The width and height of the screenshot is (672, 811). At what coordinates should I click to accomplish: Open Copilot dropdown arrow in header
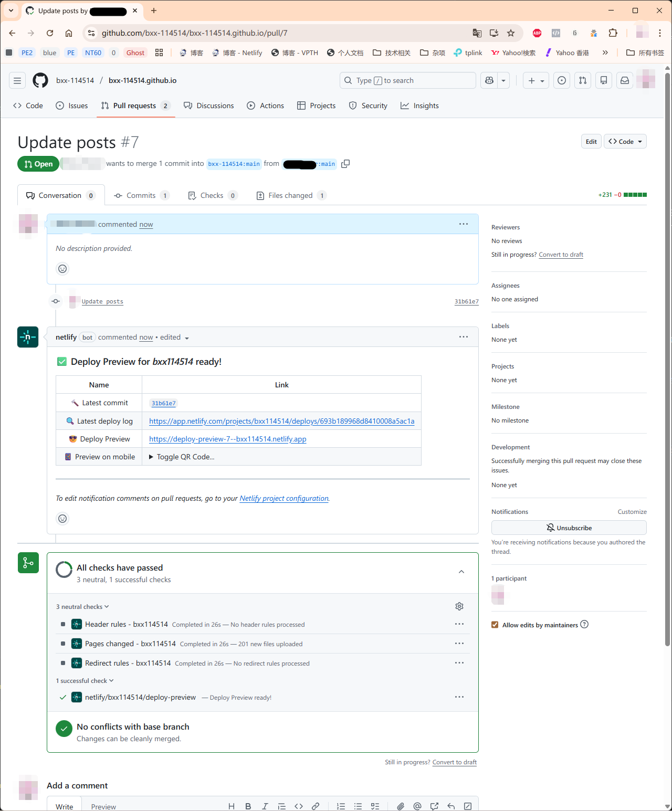[503, 80]
